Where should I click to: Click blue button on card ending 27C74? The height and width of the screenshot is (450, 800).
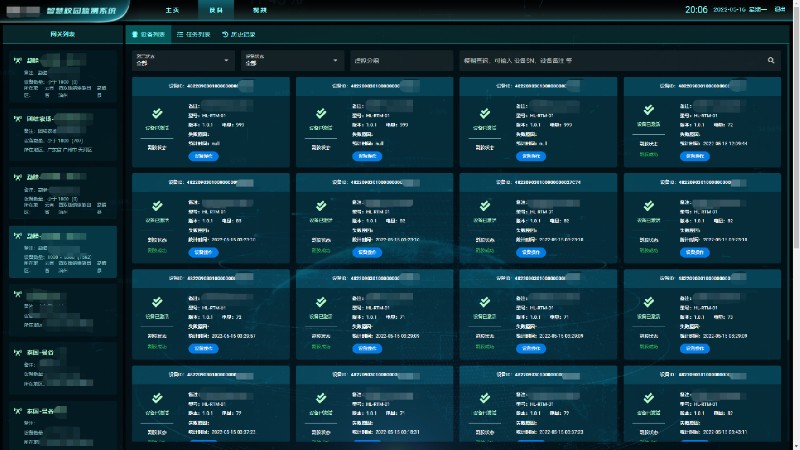531,253
